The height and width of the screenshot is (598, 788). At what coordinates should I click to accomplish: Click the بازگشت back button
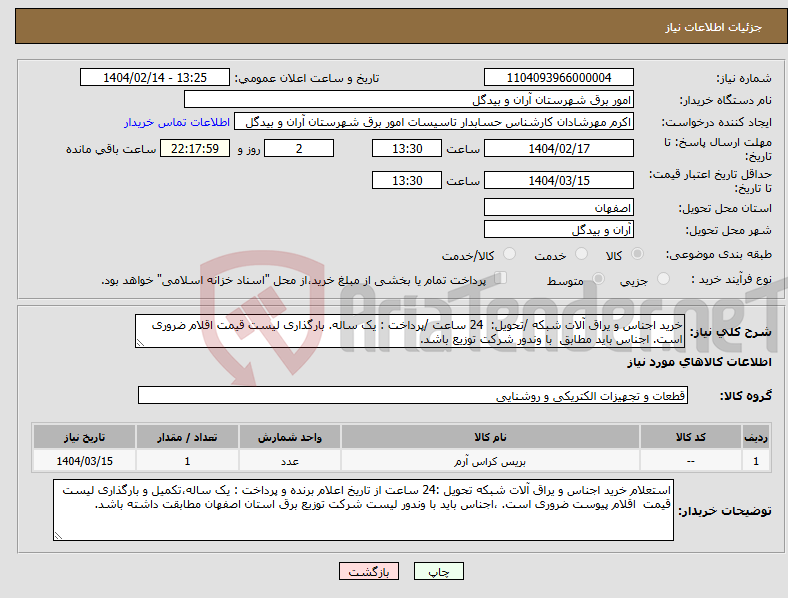click(369, 571)
